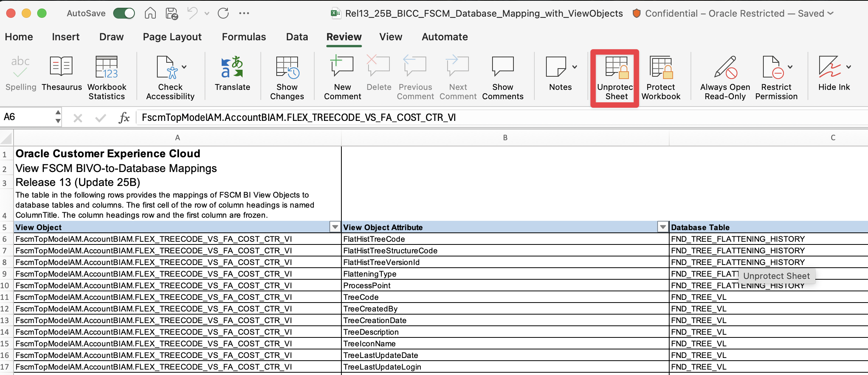Image resolution: width=868 pixels, height=375 pixels.
Task: Open the Automate ribbon tab
Action: [x=444, y=37]
